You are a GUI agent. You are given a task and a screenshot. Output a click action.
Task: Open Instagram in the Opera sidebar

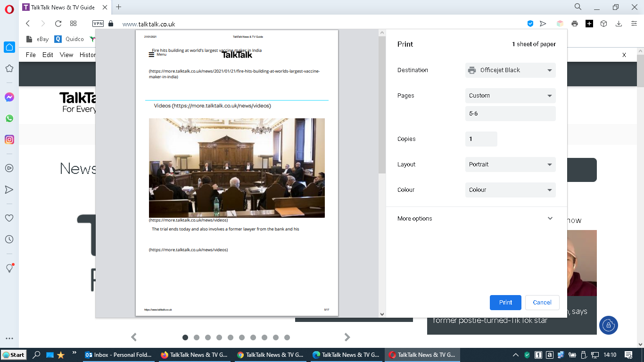click(x=9, y=140)
